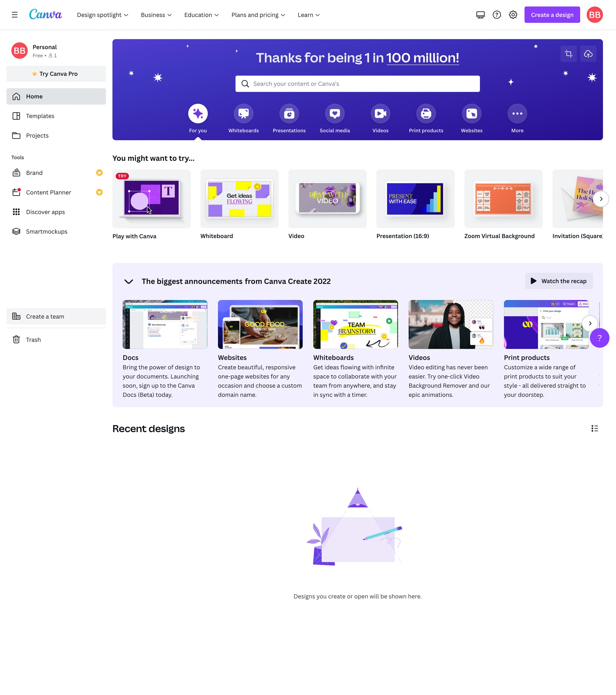The width and height of the screenshot is (616, 695).
Task: Select the For you category icon
Action: [198, 114]
